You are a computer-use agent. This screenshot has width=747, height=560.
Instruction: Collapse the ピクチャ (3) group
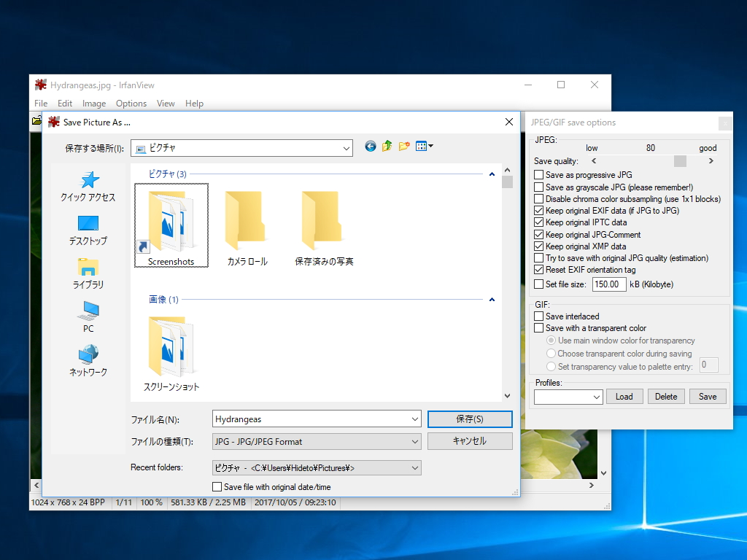point(492,174)
